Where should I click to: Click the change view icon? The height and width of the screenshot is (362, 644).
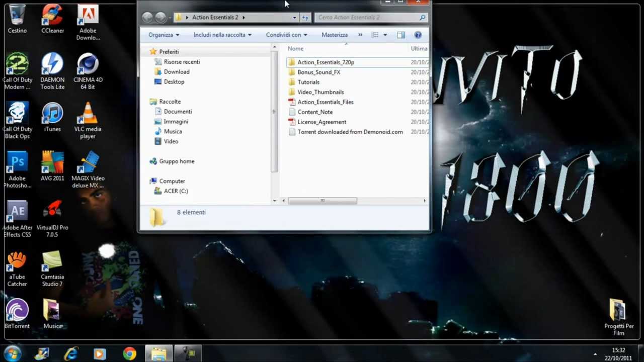375,35
